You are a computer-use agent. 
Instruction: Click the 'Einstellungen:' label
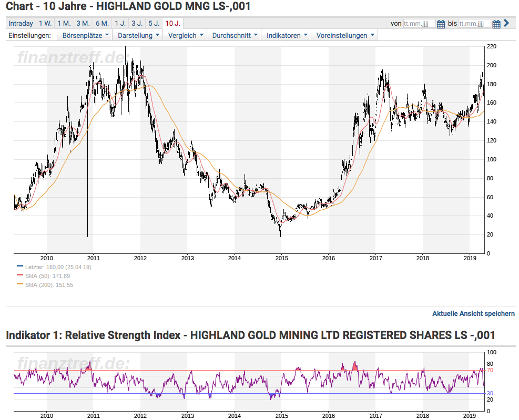pos(30,35)
